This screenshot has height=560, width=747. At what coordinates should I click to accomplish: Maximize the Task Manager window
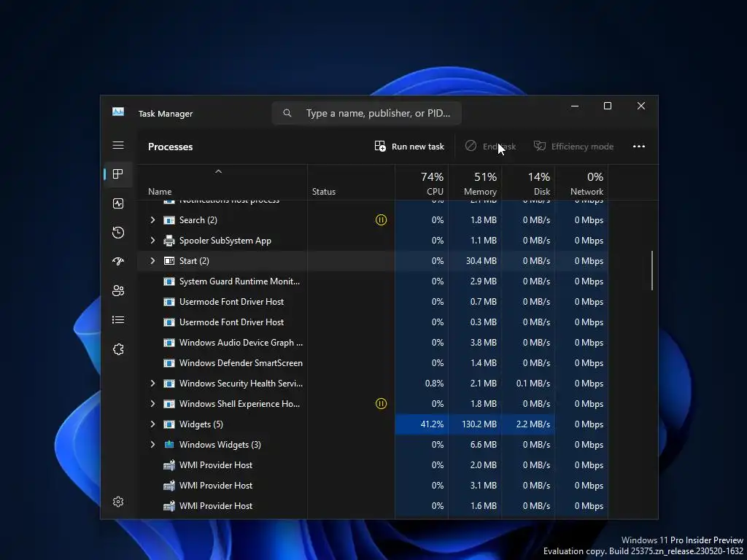[608, 106]
